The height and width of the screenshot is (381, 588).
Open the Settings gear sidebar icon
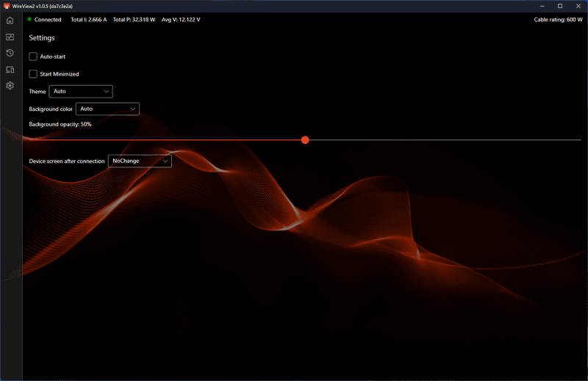coord(10,86)
